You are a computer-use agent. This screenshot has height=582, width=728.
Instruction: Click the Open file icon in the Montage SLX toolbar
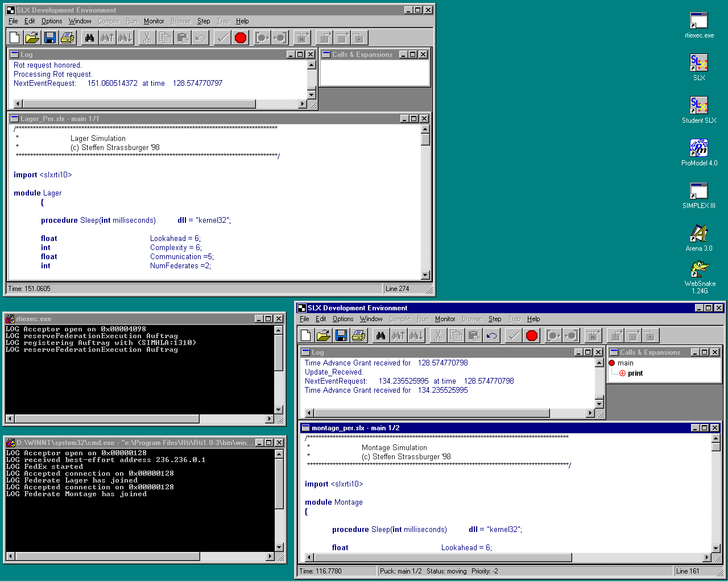323,336
